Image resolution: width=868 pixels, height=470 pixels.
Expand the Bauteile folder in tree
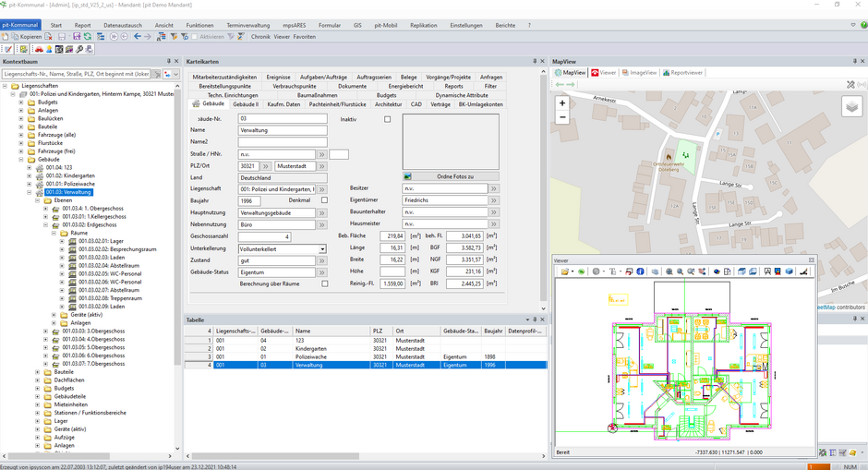tap(21, 127)
